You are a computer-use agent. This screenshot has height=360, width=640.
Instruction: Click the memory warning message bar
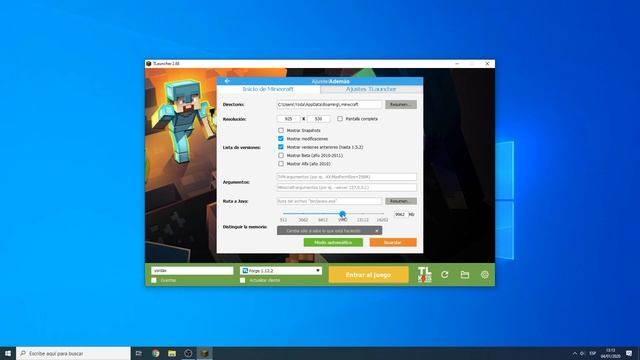[x=329, y=231]
